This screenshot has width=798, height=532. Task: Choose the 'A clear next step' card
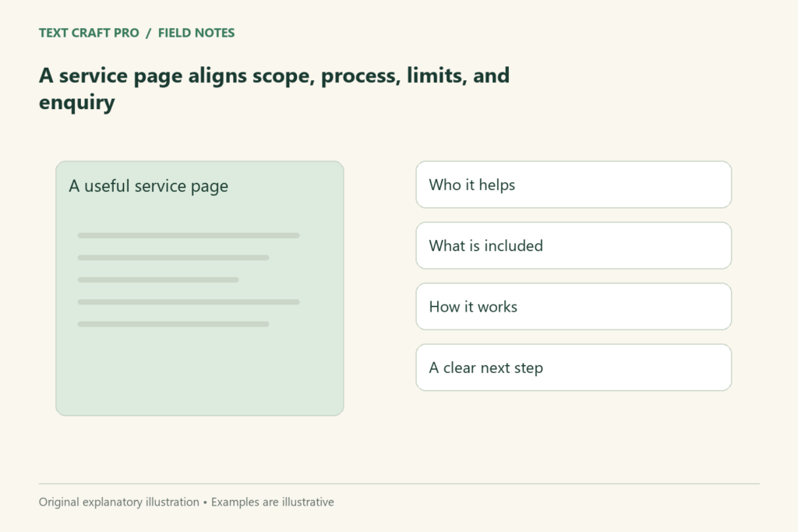point(574,368)
